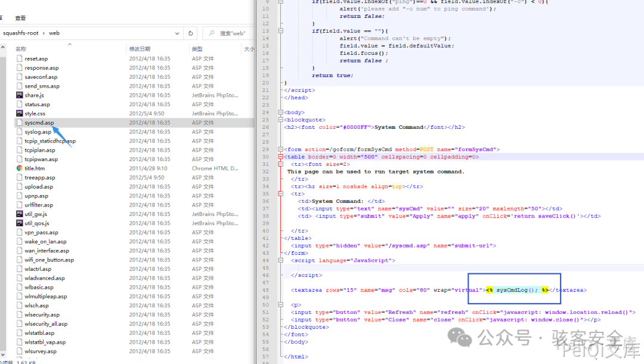The image size is (644, 364).
Task: Sort by the 类型 column header
Action: tap(197, 49)
